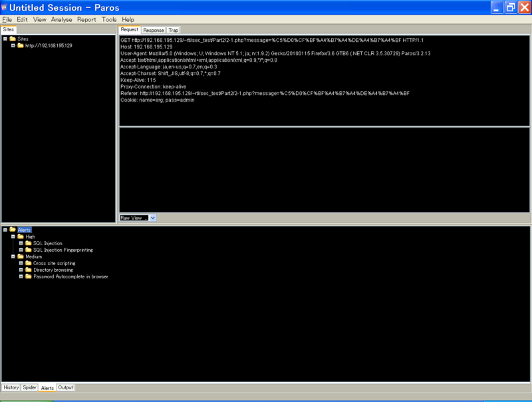532x402 pixels.
Task: Click the Keep-Alive: 115 header line
Action: click(138, 80)
